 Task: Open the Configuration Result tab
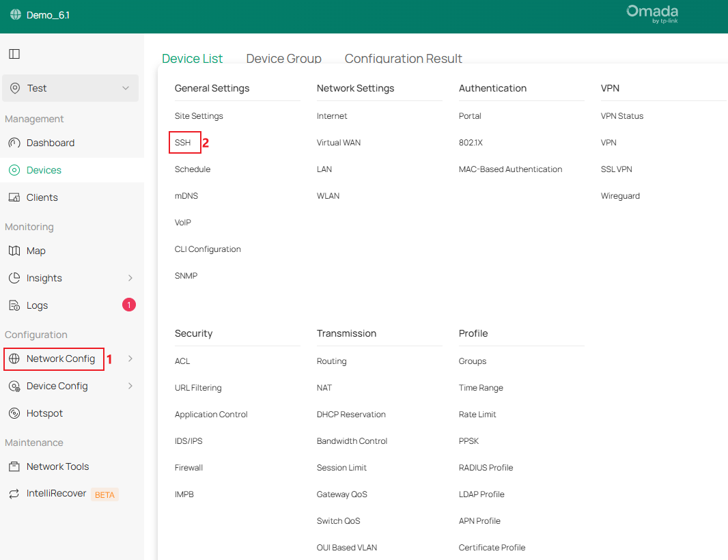[404, 59]
